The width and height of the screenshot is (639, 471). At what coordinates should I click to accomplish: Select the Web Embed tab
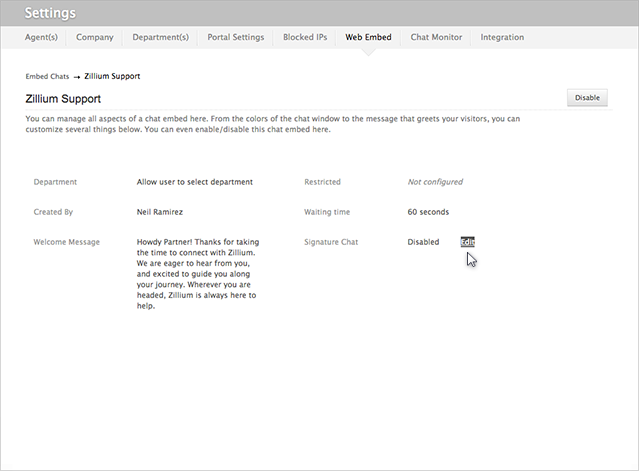[x=368, y=37]
